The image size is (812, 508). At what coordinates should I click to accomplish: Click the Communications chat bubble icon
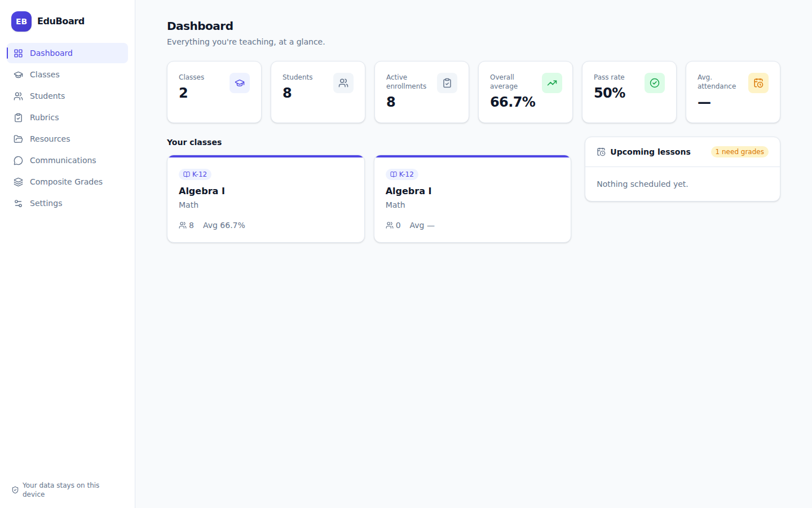point(19,160)
